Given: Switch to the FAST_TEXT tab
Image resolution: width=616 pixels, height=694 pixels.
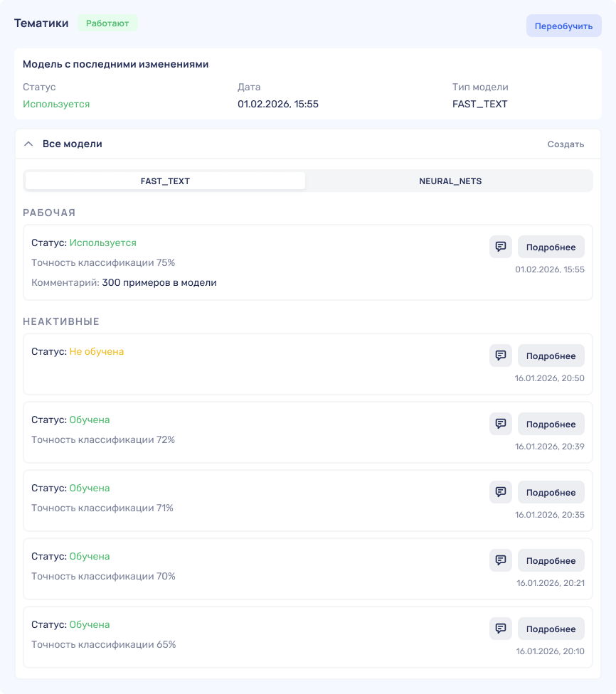Looking at the screenshot, I should pos(165,181).
